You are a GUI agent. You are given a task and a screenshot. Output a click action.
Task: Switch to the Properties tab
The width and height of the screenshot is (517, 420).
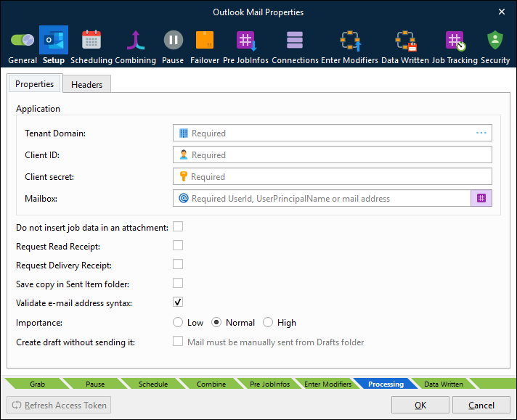coord(34,84)
